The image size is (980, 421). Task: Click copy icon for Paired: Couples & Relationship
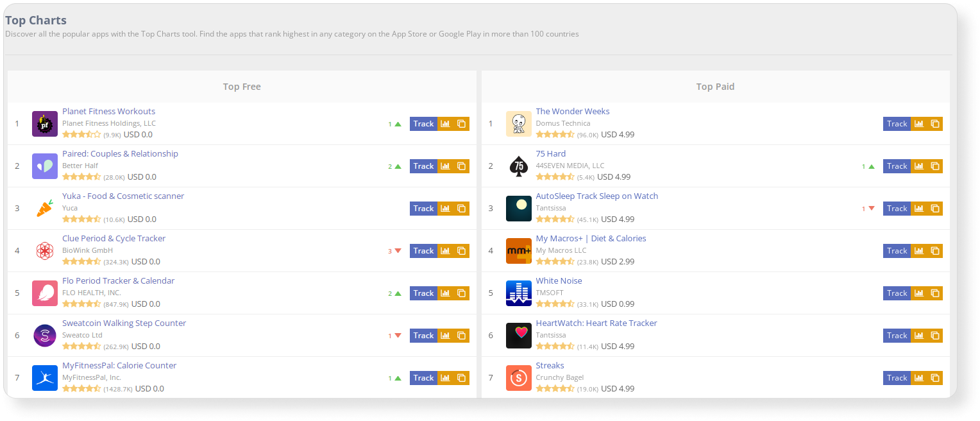tap(461, 166)
